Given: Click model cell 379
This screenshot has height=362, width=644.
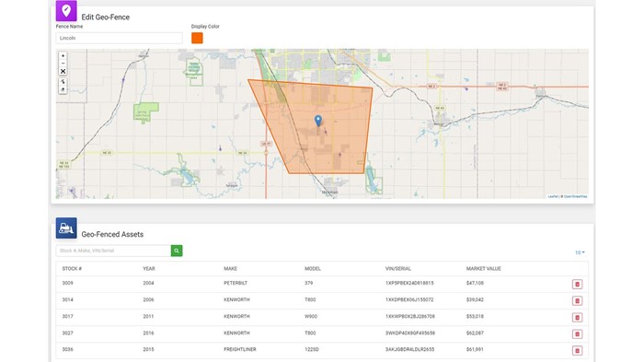Looking at the screenshot, I should (x=308, y=283).
